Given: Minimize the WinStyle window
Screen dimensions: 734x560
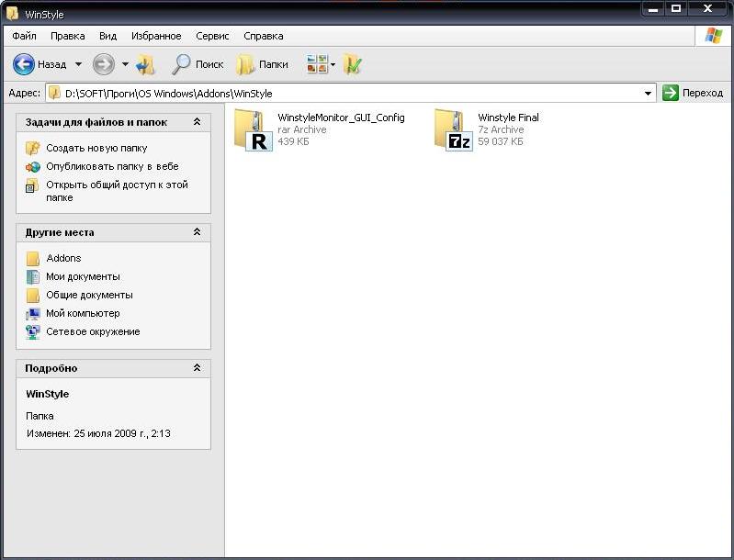Looking at the screenshot, I should pos(653,9).
